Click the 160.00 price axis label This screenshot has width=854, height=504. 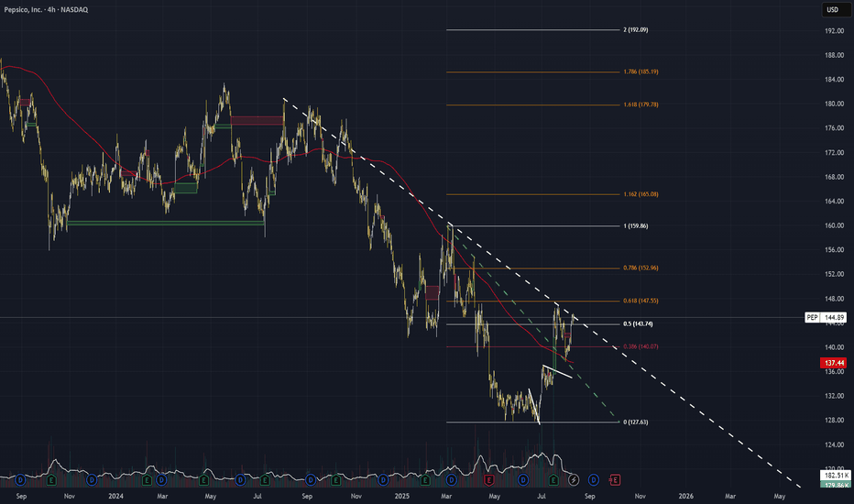[x=834, y=225]
